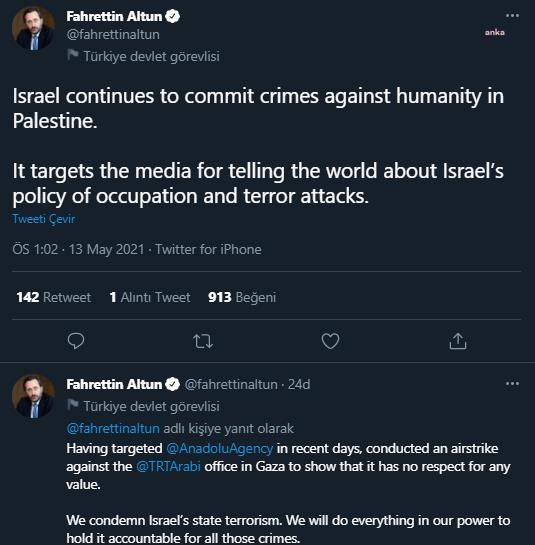Open the share upload icon
The width and height of the screenshot is (535, 545).
tap(457, 341)
